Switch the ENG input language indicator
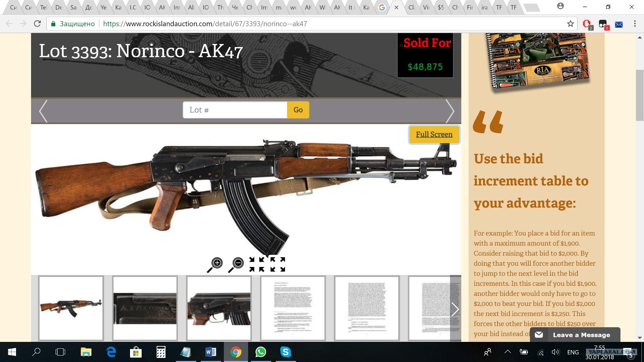Image resolution: width=644 pixels, height=362 pixels. (x=573, y=352)
